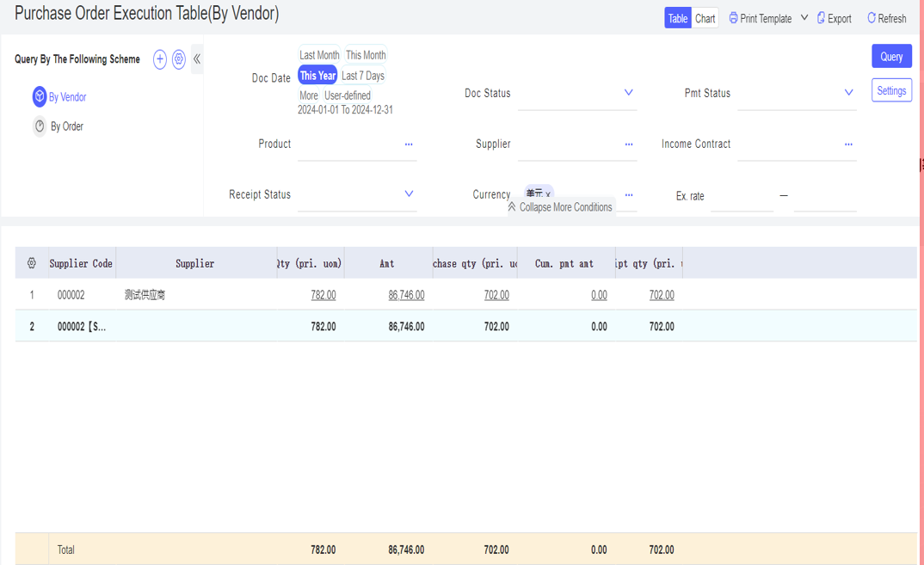Collapse More Conditions section
Screen dimensions: 924x565
[x=560, y=206]
